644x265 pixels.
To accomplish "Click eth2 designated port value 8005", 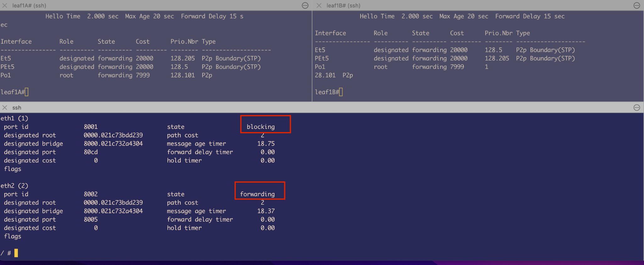I will pyautogui.click(x=91, y=219).
